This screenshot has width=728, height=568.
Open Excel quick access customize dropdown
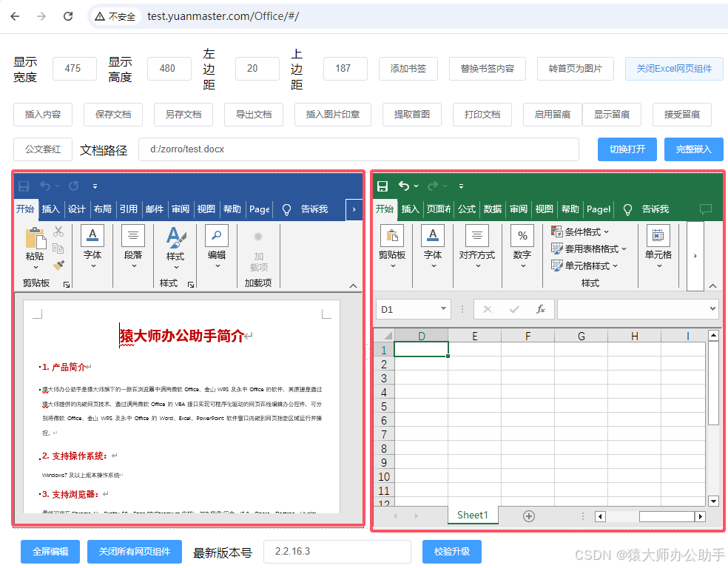click(461, 186)
